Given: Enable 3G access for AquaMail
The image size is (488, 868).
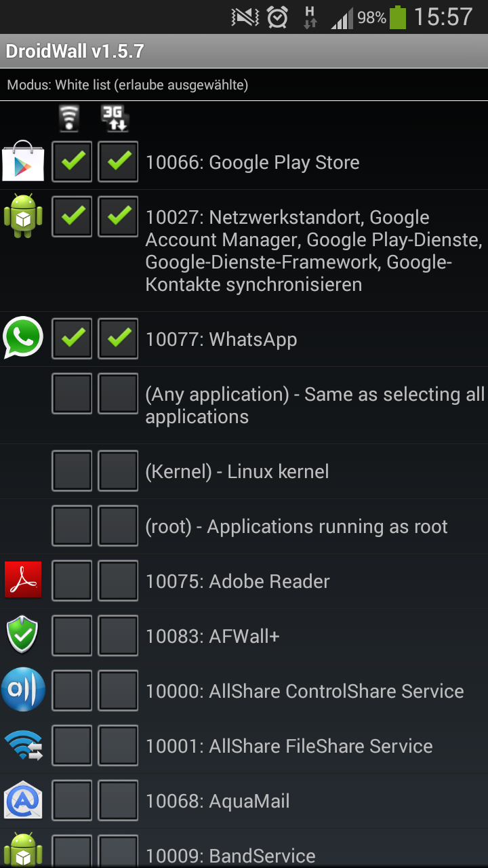Looking at the screenshot, I should (118, 800).
